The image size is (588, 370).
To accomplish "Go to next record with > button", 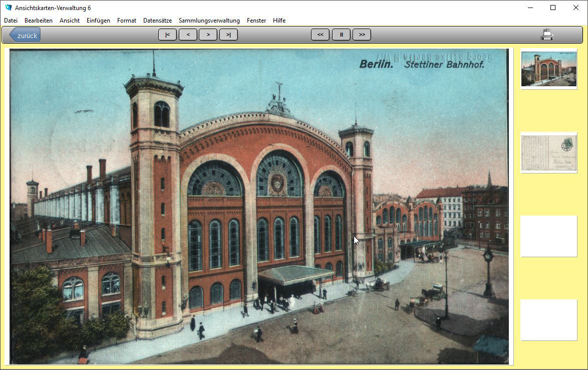I will (208, 35).
